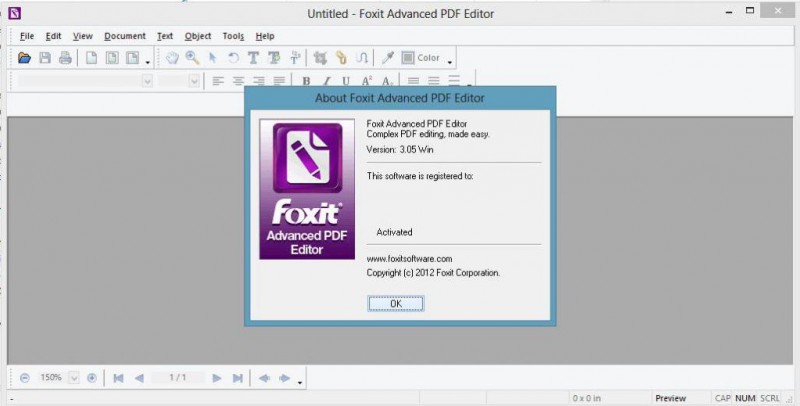Expand the navigation toolbar options arrow
This screenshot has width=800, height=406.
coord(300,383)
